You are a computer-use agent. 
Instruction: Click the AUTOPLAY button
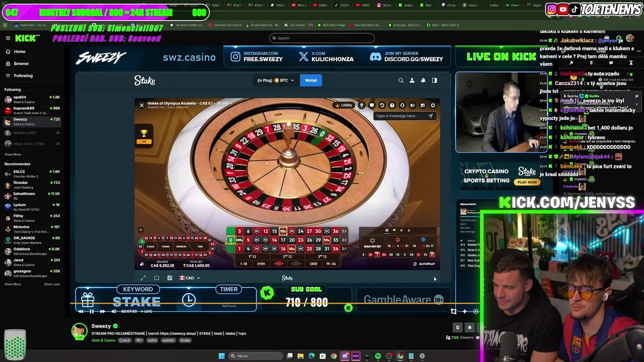click(x=424, y=264)
